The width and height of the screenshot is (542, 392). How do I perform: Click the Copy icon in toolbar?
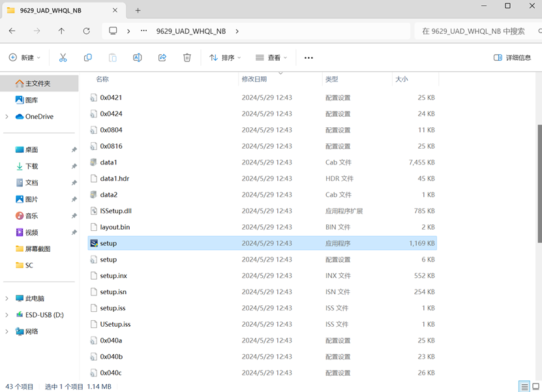click(x=88, y=57)
